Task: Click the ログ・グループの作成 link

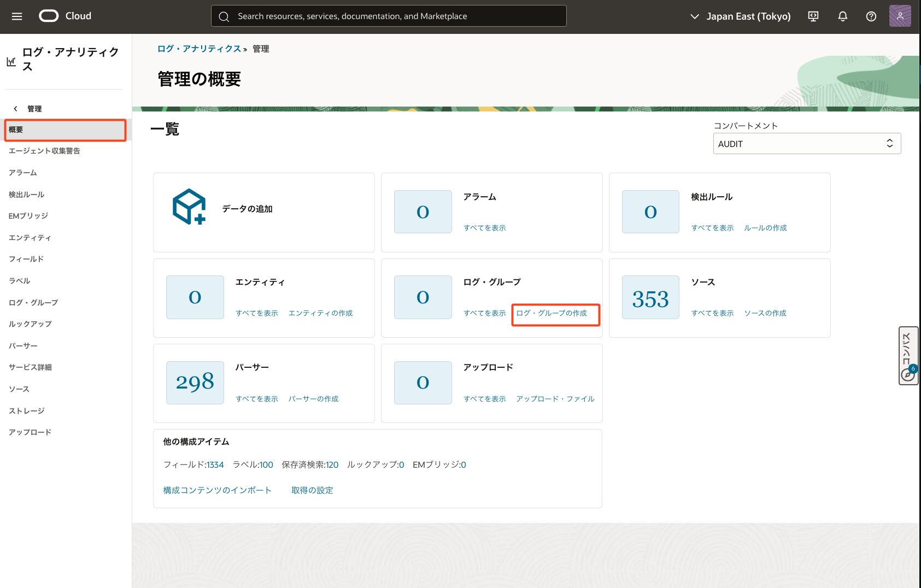Action: 552,313
